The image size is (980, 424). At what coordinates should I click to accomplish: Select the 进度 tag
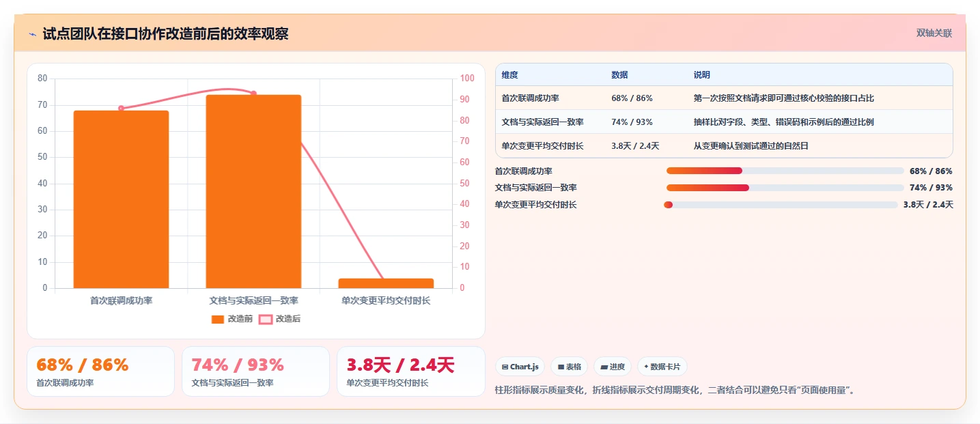[613, 367]
